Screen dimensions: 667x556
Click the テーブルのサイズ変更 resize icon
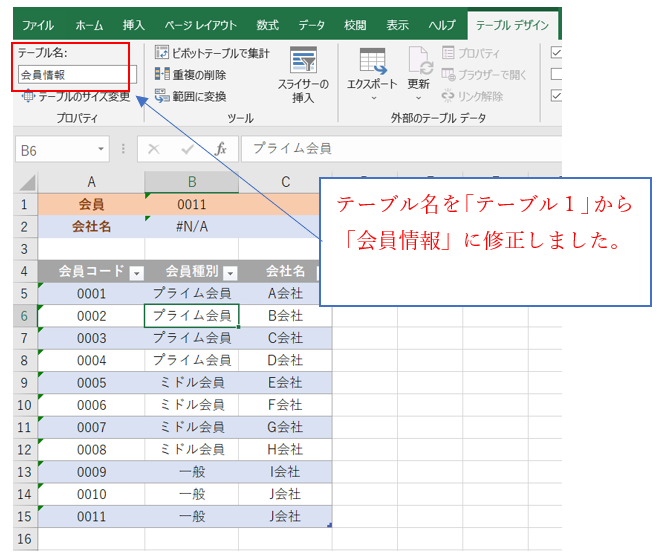(x=27, y=96)
